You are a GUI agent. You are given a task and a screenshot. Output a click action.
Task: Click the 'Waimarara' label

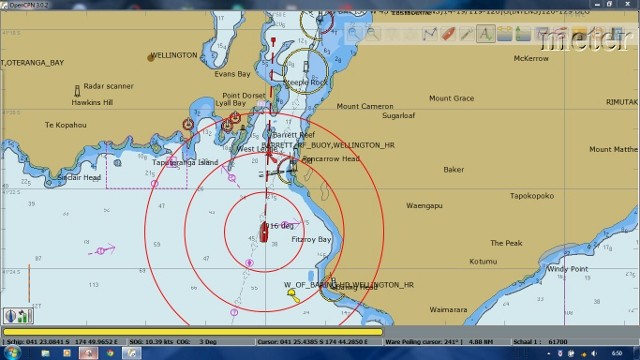[448, 309]
